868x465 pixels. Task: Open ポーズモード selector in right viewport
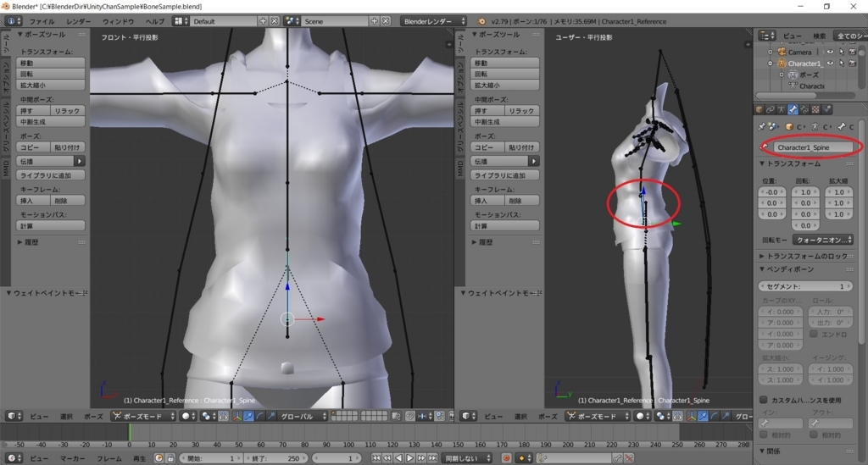click(598, 417)
